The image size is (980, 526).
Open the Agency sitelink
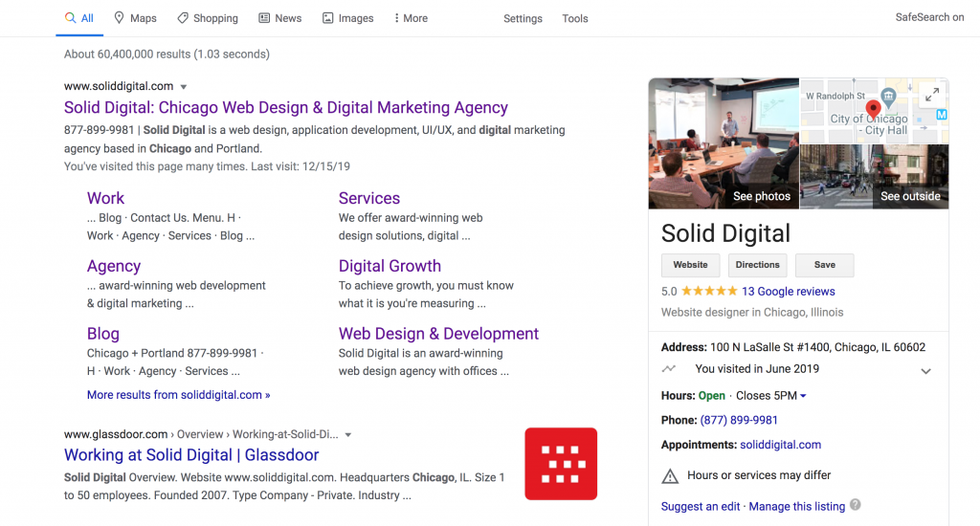point(114,266)
